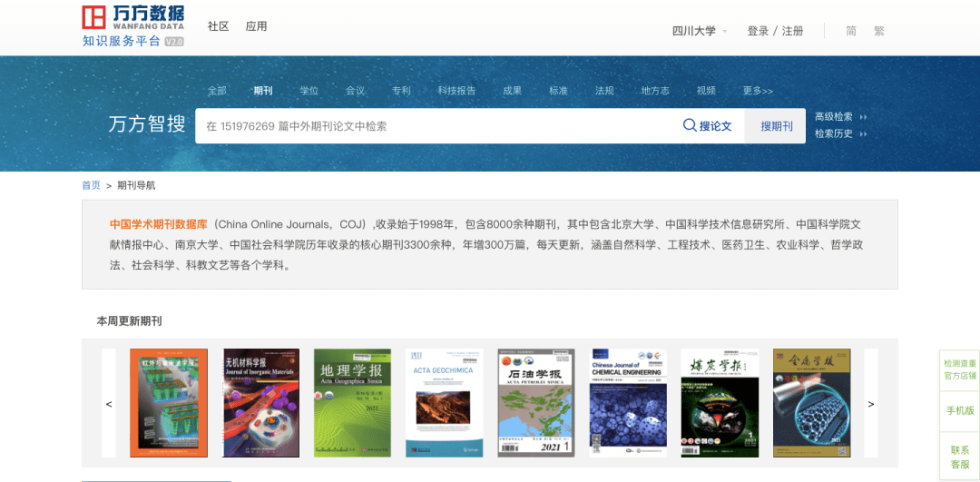Click the 搜期刊 button

pyautogui.click(x=776, y=126)
